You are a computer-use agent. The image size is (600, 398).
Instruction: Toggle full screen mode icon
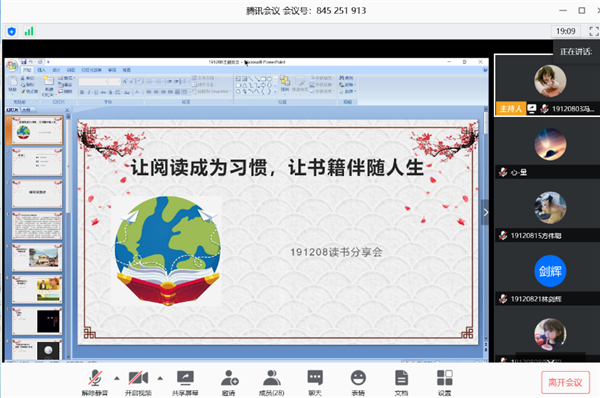[593, 31]
